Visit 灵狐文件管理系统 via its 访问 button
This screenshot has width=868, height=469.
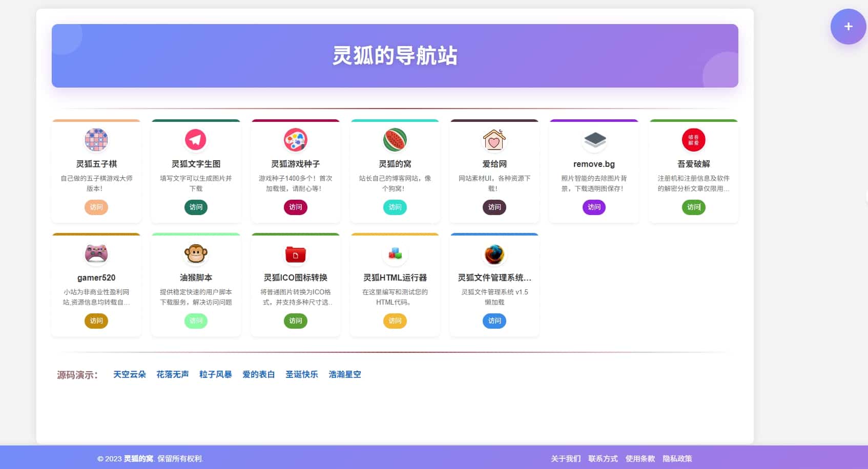coord(494,321)
